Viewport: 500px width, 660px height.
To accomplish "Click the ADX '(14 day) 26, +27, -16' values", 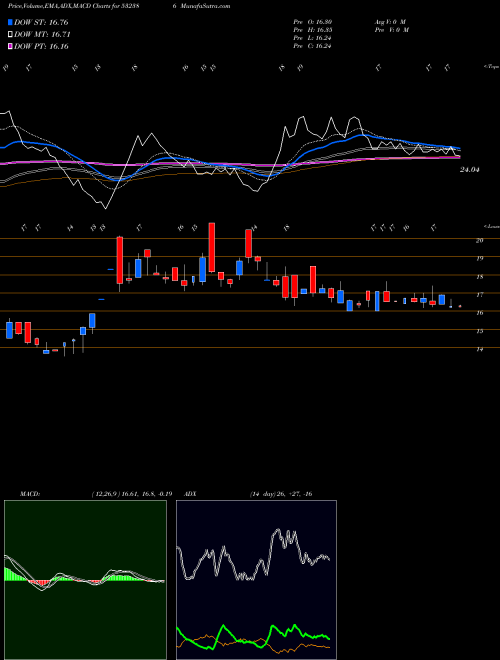I will 281,494.
